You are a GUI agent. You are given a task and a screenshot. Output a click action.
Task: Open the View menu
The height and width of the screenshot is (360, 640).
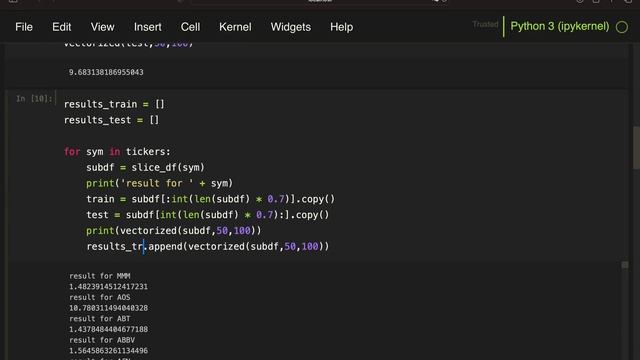(x=102, y=27)
